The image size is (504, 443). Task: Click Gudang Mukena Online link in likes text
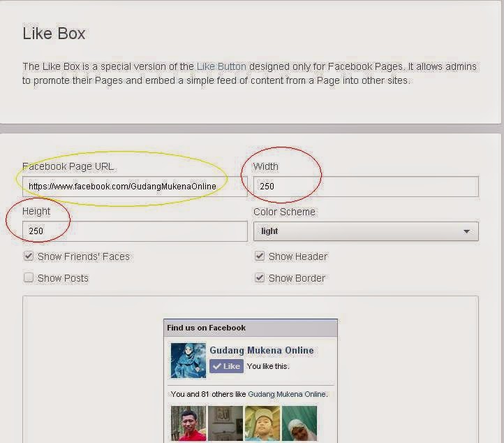[x=287, y=394]
